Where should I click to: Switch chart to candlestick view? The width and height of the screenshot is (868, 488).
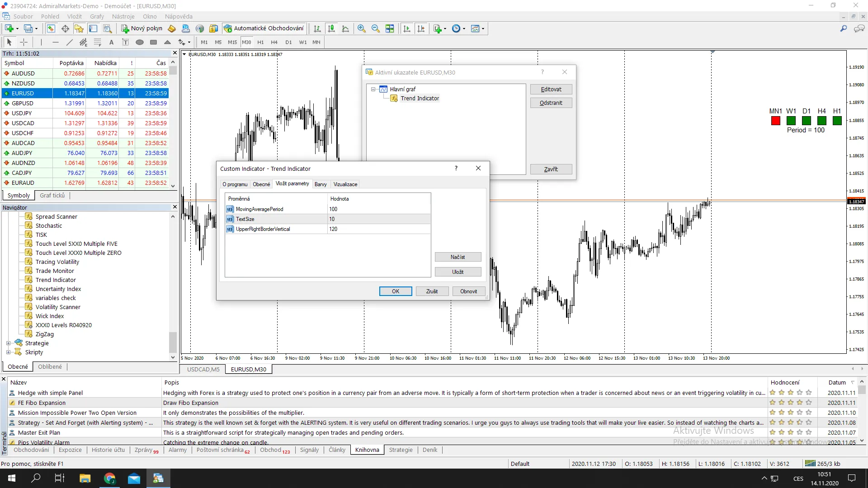[x=331, y=28]
